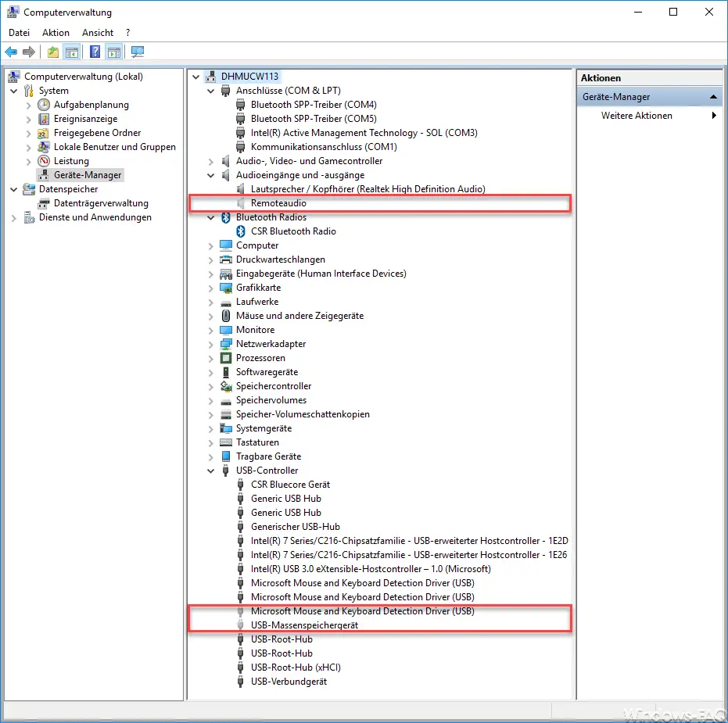Select Intel(R) USB 3.0 eXtensible-Hostcontroller
The height and width of the screenshot is (723, 728).
[371, 569]
